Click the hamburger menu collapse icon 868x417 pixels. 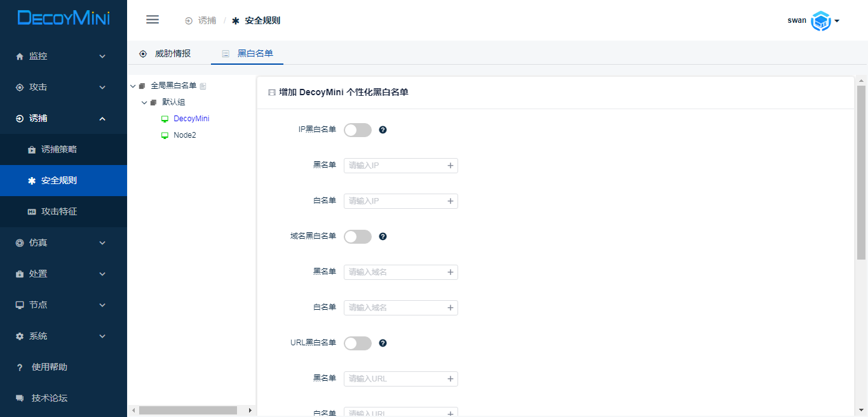(x=153, y=20)
